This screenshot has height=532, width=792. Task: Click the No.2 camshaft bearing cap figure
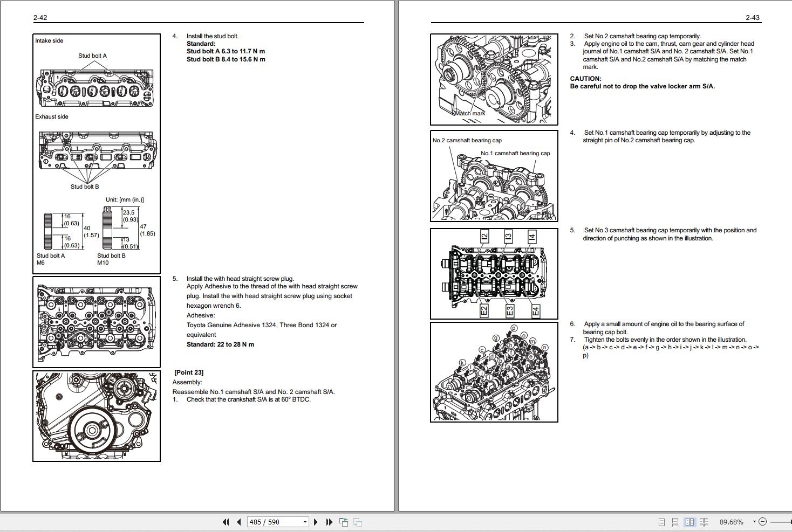pos(493,175)
